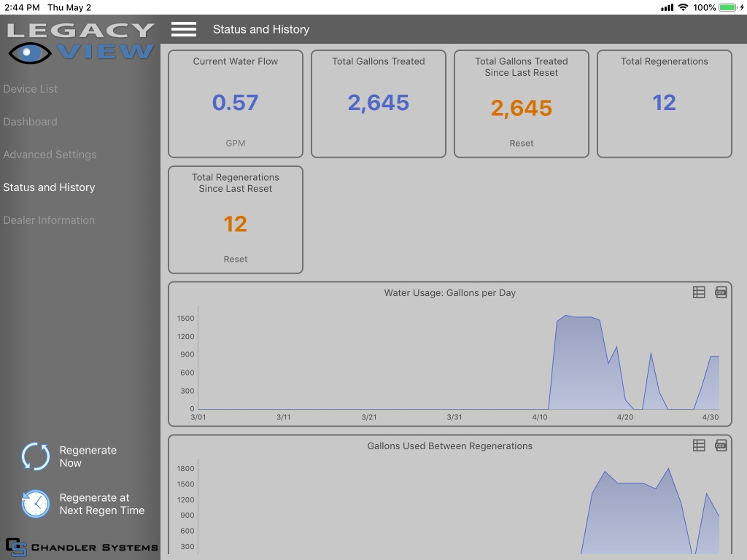This screenshot has width=747, height=560.
Task: Reset Total Gallons Treated Since Last Reset
Action: coord(521,143)
